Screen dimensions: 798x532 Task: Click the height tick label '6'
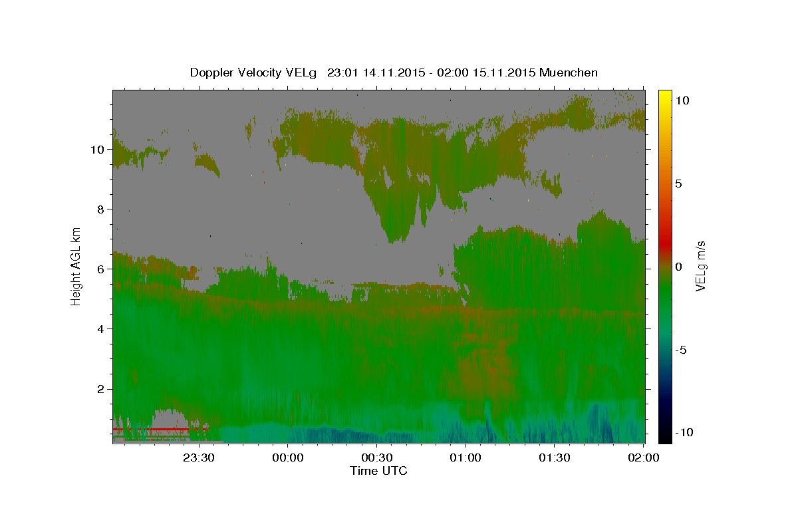(101, 269)
